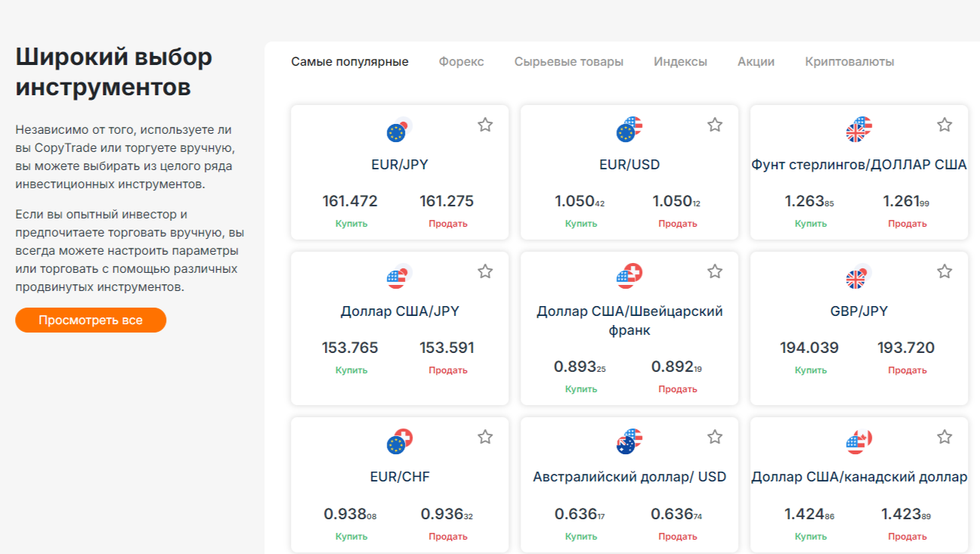Click Продать on Фунт стерлингов/ДОЛЛАР США card
This screenshot has width=980, height=554.
click(x=907, y=224)
